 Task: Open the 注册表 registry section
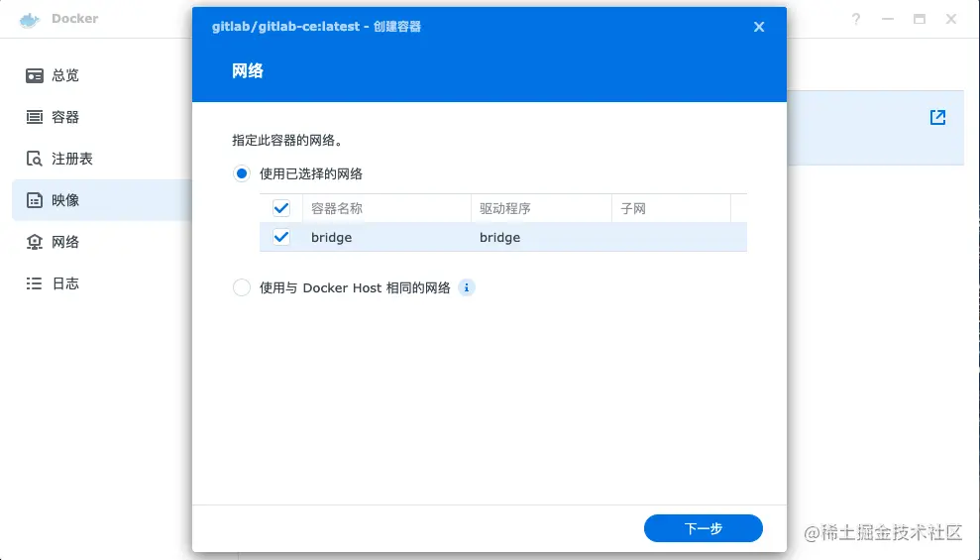[58, 159]
